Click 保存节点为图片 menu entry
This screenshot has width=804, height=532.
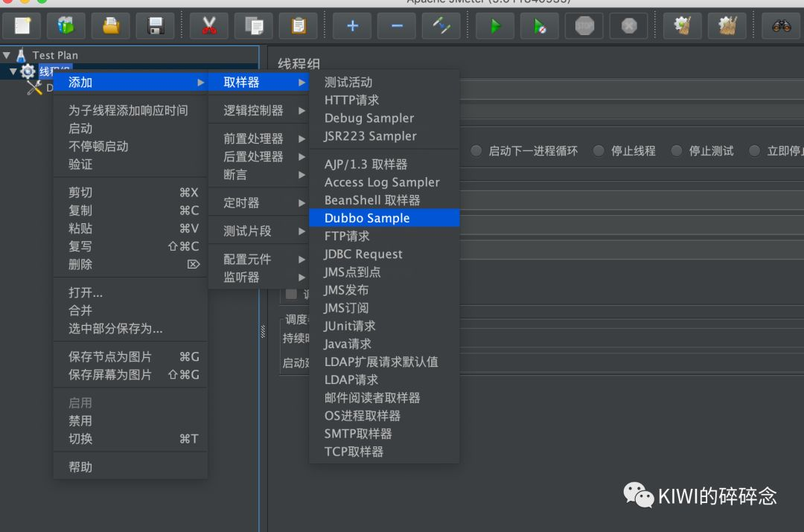131,356
